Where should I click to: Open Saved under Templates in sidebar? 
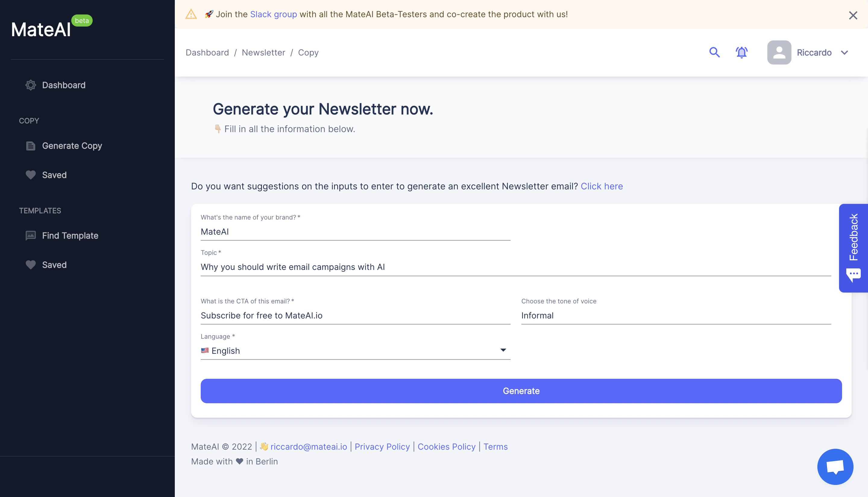[54, 265]
